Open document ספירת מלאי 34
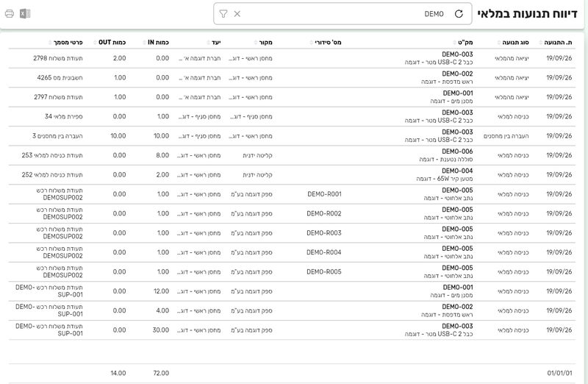This screenshot has width=588, height=384. tap(63, 116)
